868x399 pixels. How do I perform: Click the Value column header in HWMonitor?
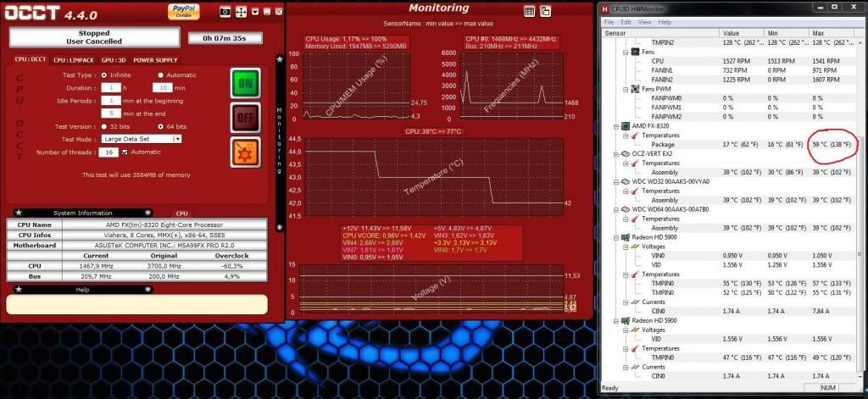click(x=742, y=33)
